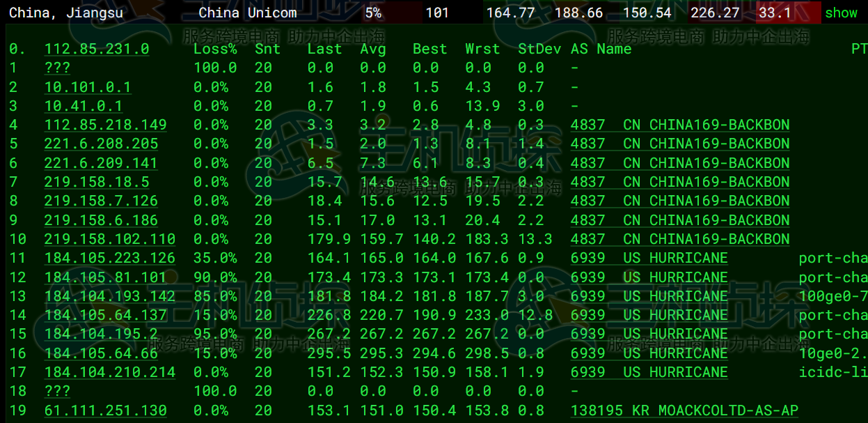Viewport: 868px width, 423px height.
Task: Click the 'StDev' column header
Action: click(539, 49)
